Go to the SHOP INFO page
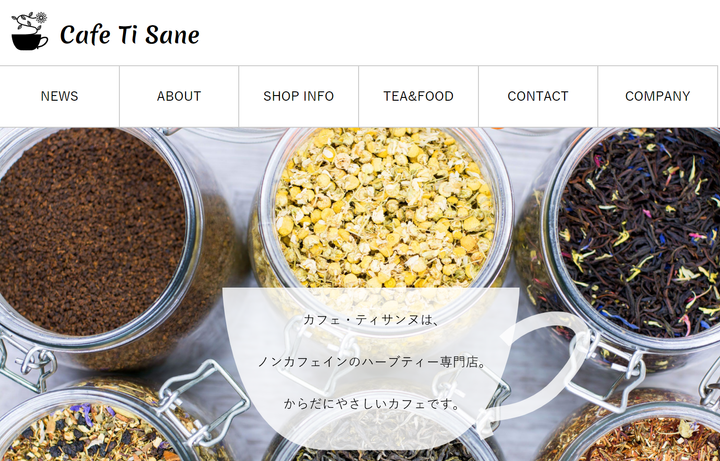Screen dimensions: 720x461 pyautogui.click(x=298, y=96)
